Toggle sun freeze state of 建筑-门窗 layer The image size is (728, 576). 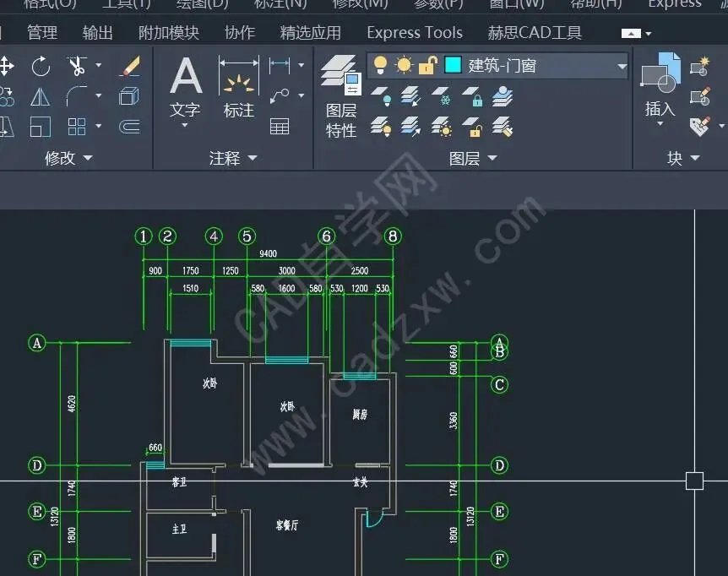(404, 65)
